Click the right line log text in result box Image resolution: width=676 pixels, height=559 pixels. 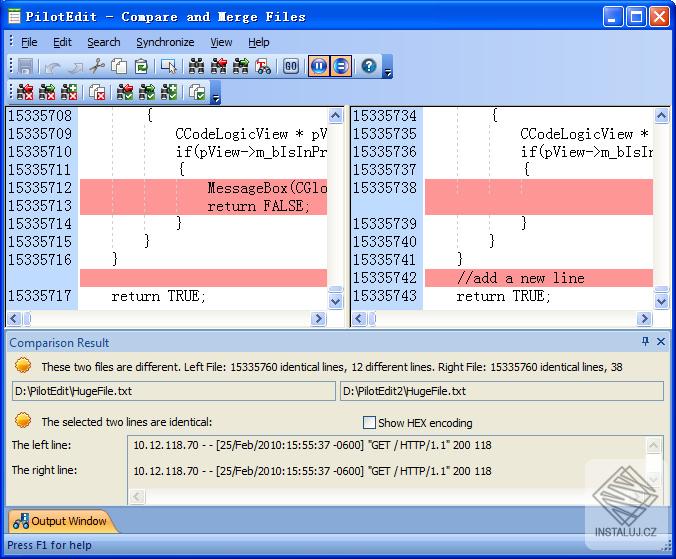click(312, 471)
